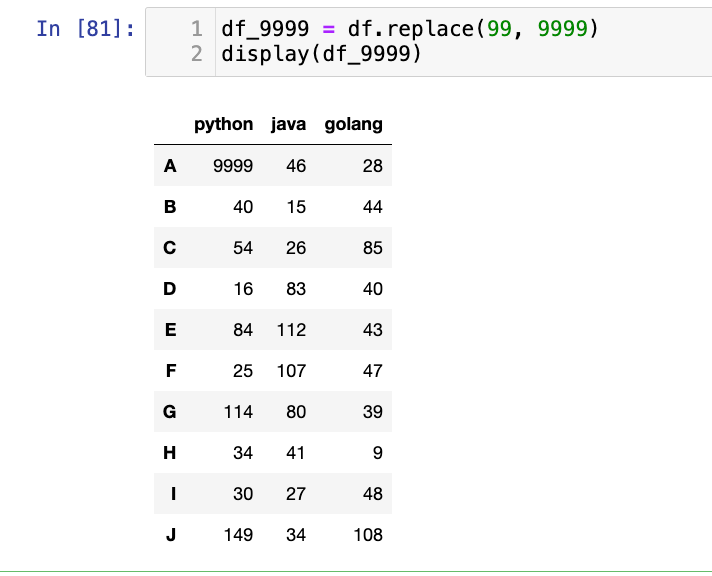Click the golang value 9 in row H
The width and height of the screenshot is (712, 576).
pyautogui.click(x=376, y=453)
